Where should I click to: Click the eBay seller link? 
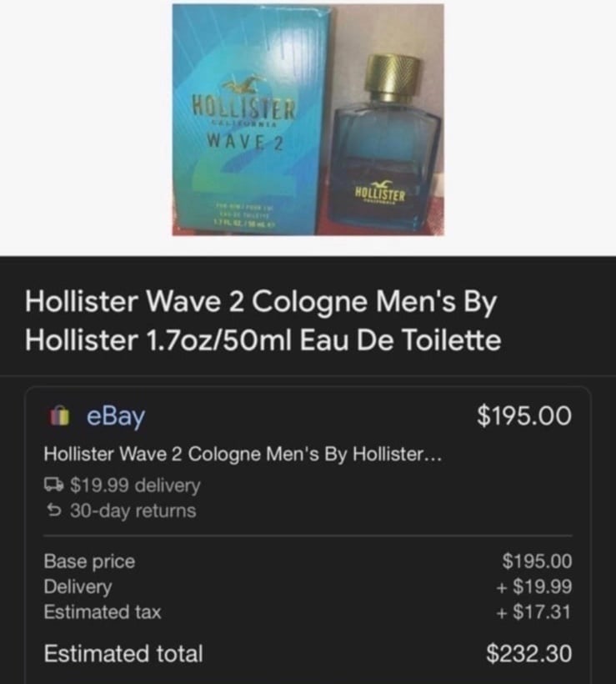click(116, 416)
